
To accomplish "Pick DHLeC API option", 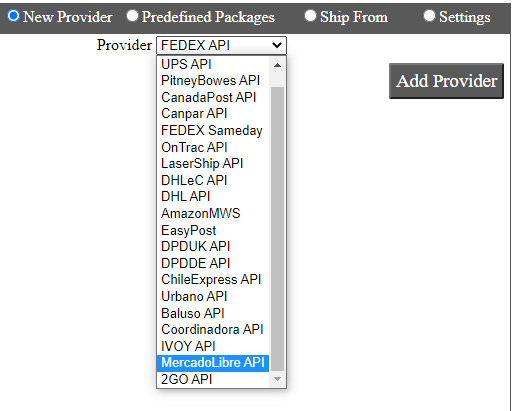I will coord(213,180).
